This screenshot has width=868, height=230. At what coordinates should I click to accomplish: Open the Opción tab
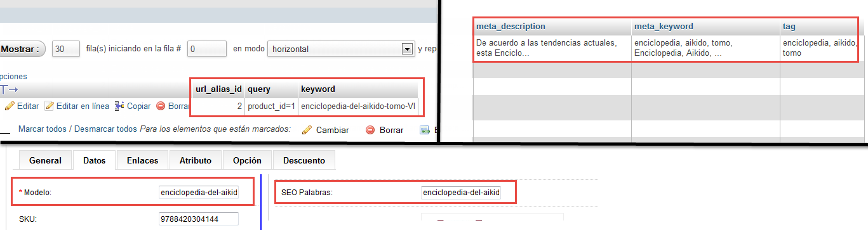click(x=246, y=160)
